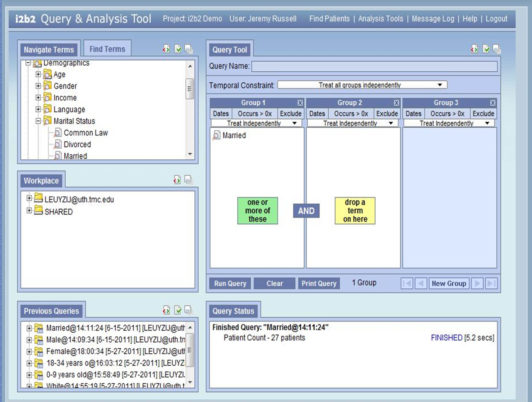
Task: Click the Query Tool resize window icon
Action: pos(497,49)
